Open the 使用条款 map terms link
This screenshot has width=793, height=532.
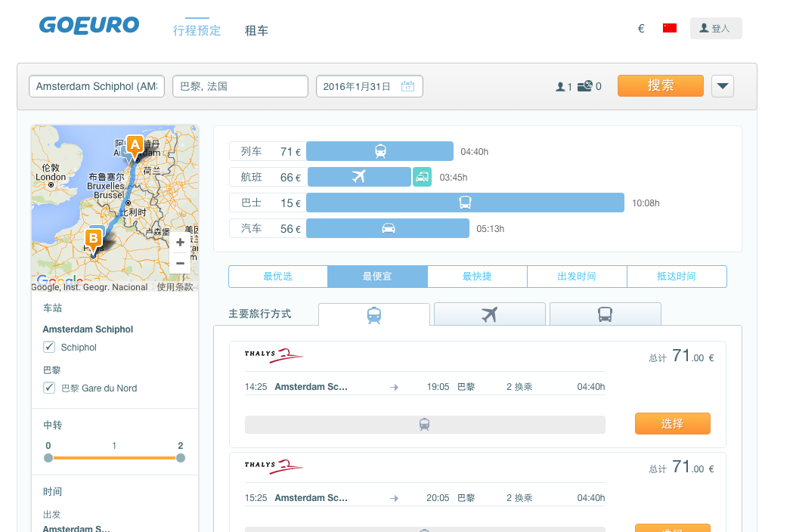click(175, 286)
